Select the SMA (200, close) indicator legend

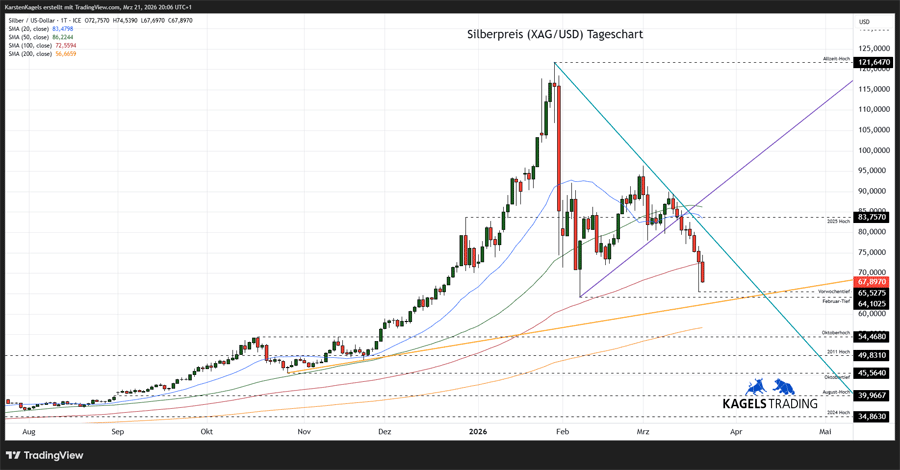(40, 54)
